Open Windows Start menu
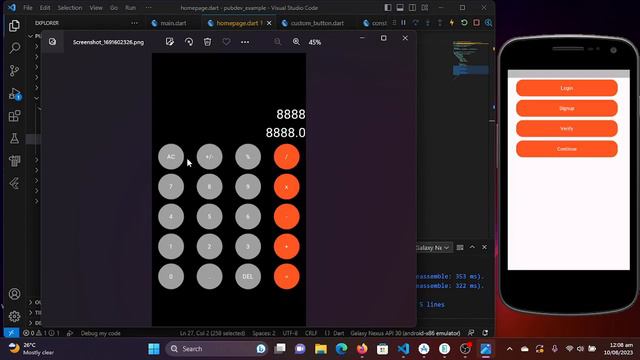640x360 pixels. [154, 349]
